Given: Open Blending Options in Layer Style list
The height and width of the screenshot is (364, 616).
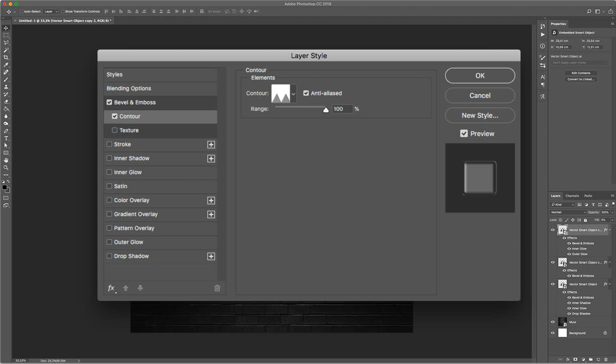Looking at the screenshot, I should point(160,89).
